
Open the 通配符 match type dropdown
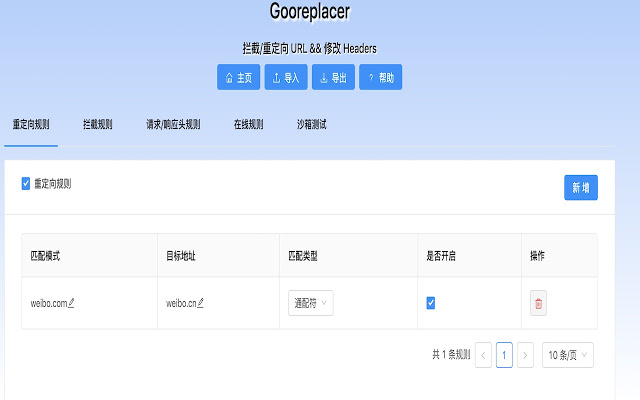[x=311, y=303]
